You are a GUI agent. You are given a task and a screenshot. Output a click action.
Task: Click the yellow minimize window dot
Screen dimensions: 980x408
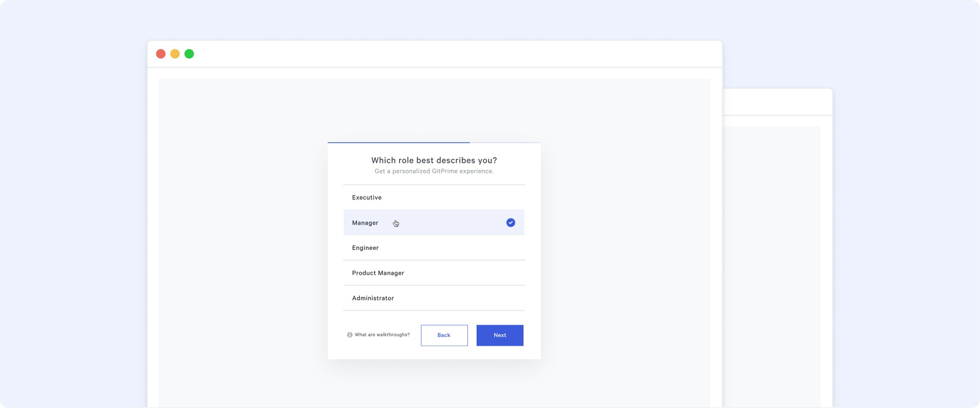coord(175,54)
